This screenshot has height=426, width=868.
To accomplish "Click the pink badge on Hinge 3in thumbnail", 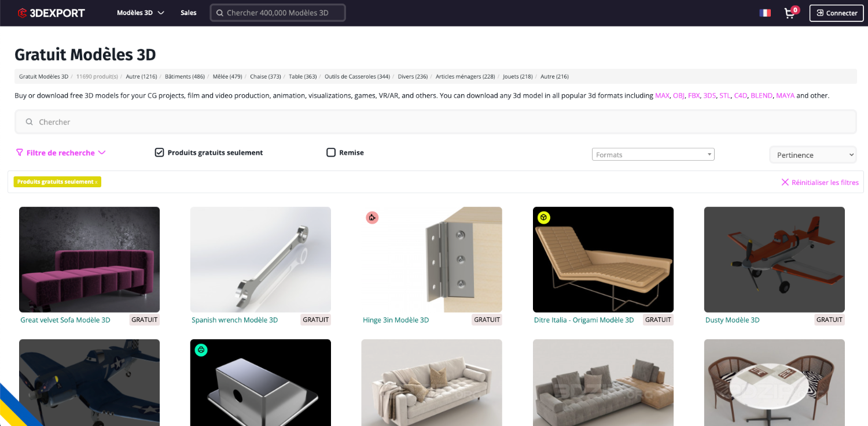I will click(x=372, y=217).
